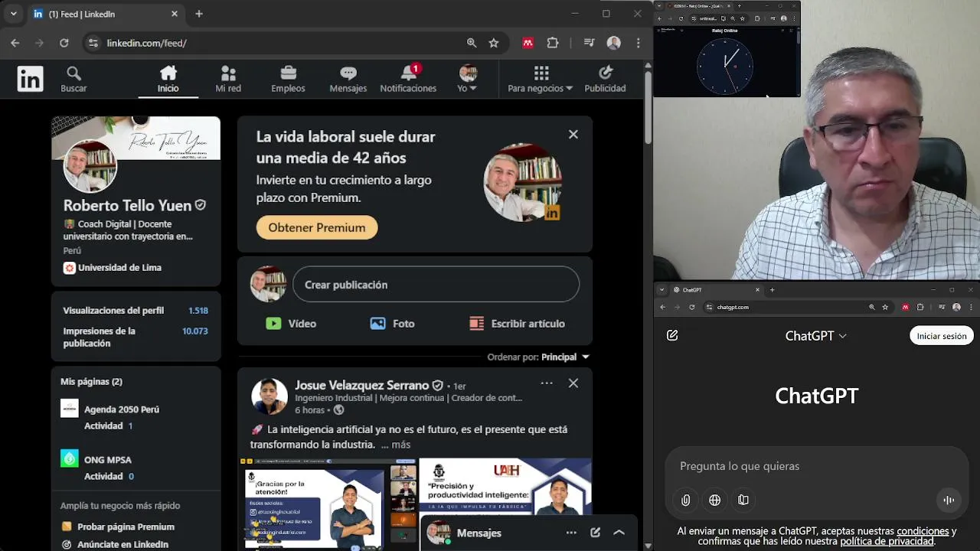View Impresiones de la publicación stats
This screenshot has width=980, height=551.
136,337
